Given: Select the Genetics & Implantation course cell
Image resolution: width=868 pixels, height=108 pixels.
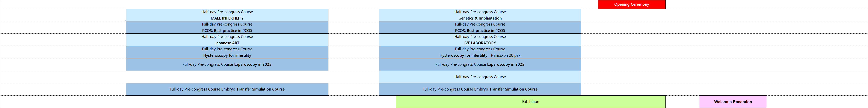Looking at the screenshot, I should (480, 15).
